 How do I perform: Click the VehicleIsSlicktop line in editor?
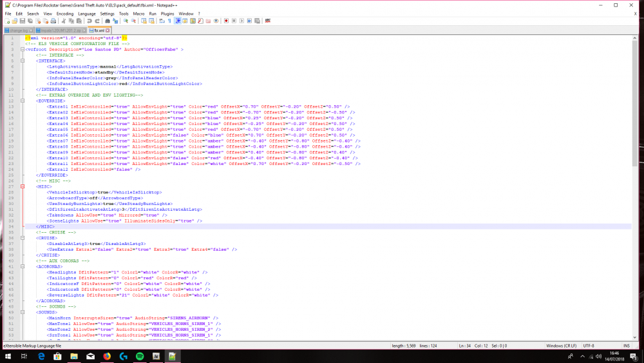tap(104, 192)
